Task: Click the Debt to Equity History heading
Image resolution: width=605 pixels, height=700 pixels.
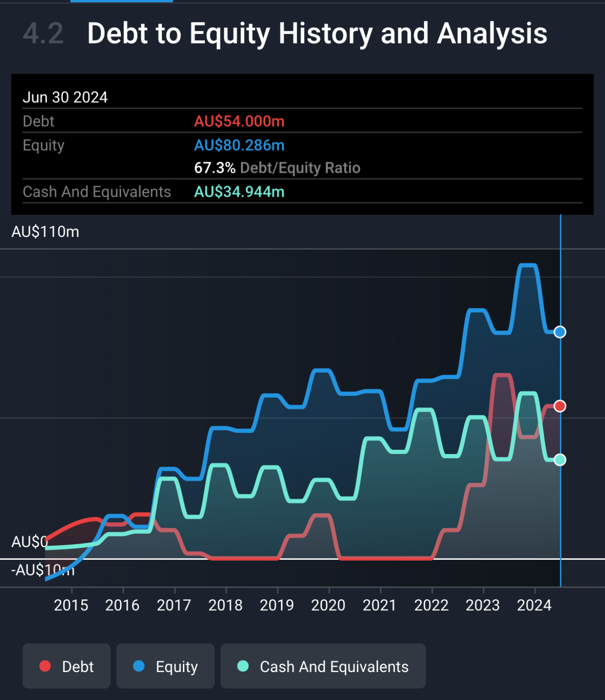Action: tap(317, 33)
